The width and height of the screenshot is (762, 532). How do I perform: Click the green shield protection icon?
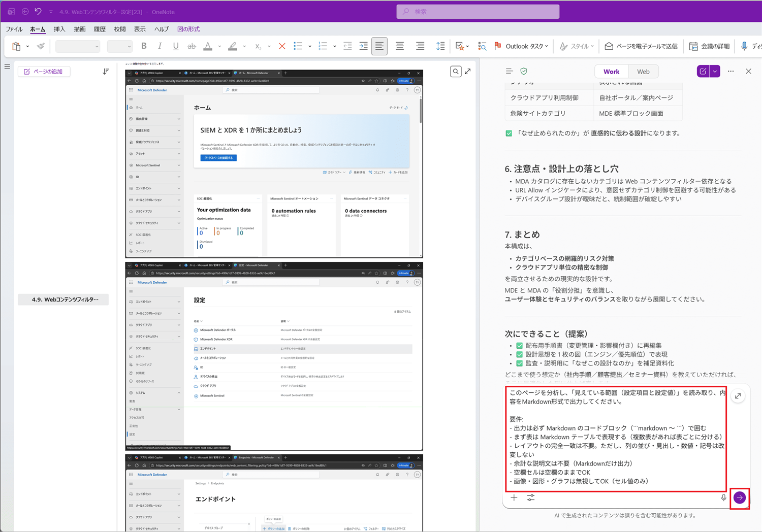[x=524, y=72]
